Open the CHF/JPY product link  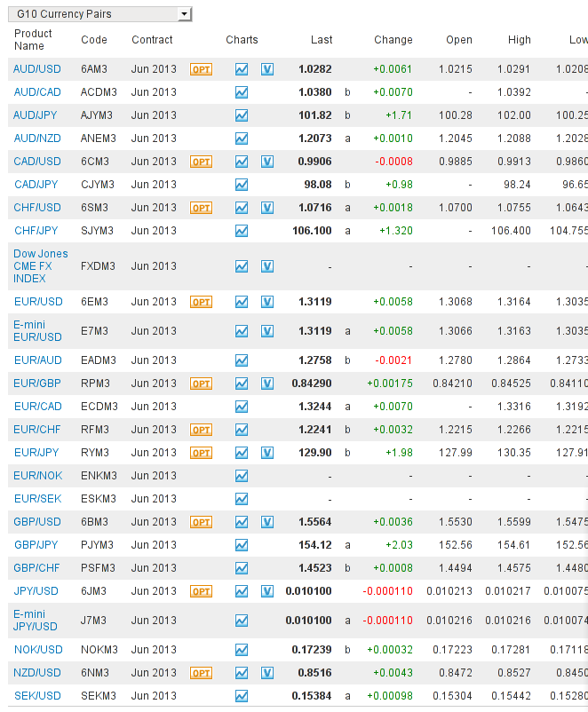coord(36,231)
